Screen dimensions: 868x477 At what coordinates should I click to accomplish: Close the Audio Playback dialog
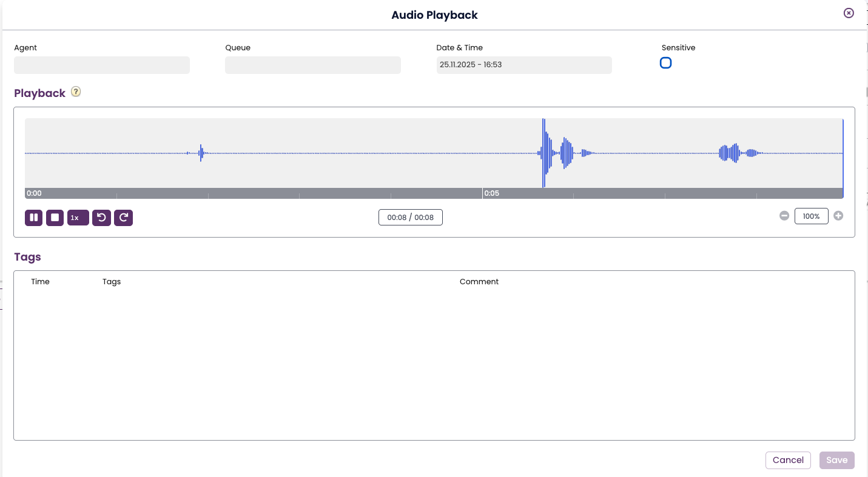849,13
